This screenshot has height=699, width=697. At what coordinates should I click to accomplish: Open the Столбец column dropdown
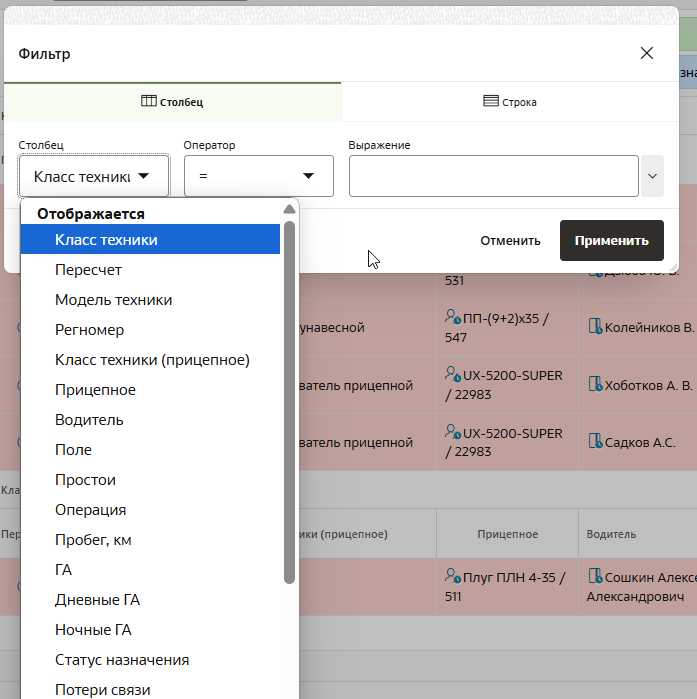pos(93,176)
